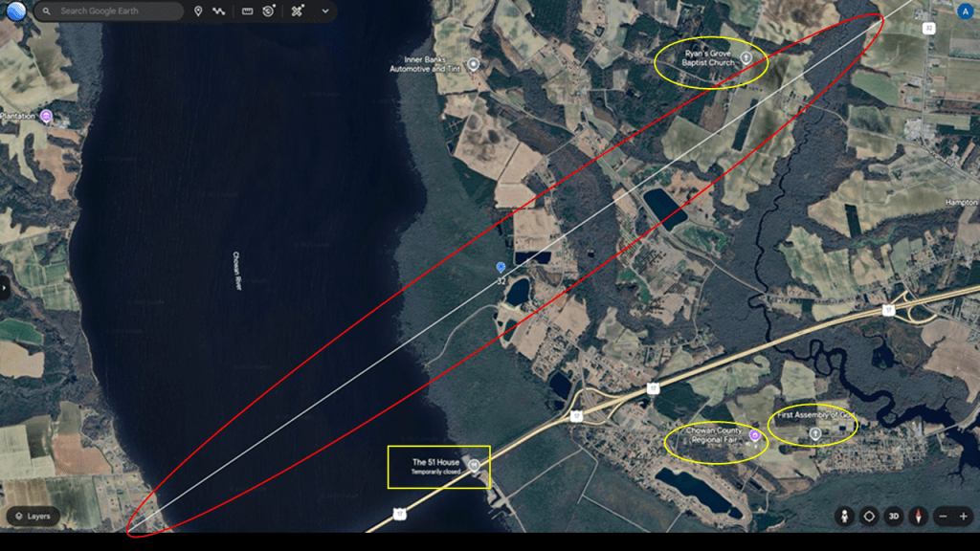Toggle the 3D view button

[894, 516]
